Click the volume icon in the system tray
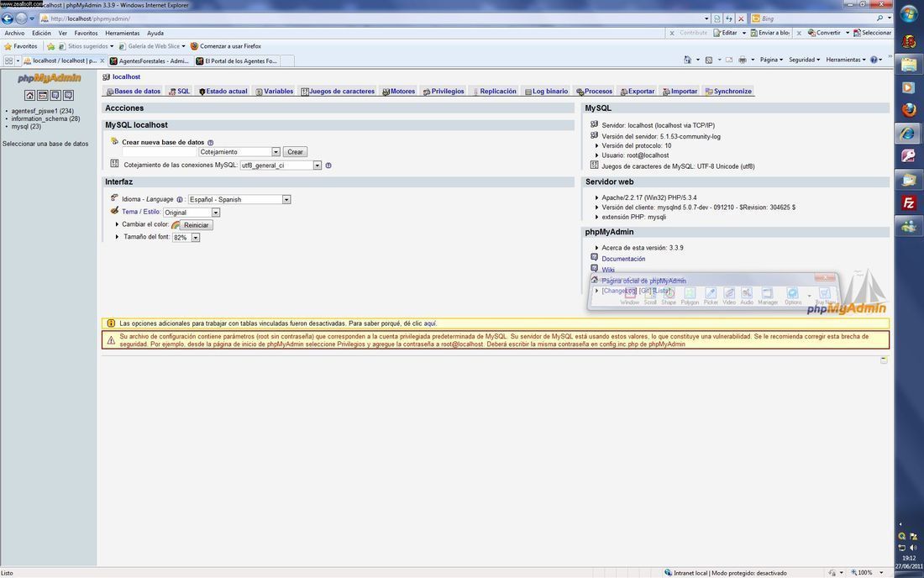The image size is (924, 578). coord(913,548)
